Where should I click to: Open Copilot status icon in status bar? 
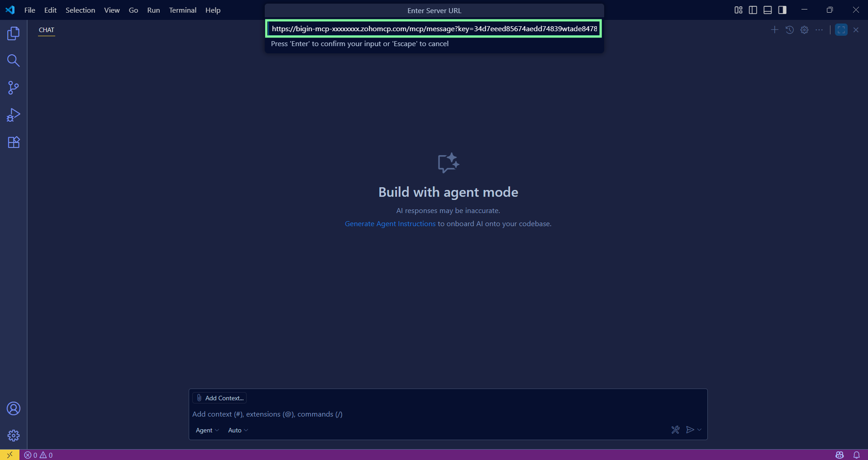click(839, 455)
